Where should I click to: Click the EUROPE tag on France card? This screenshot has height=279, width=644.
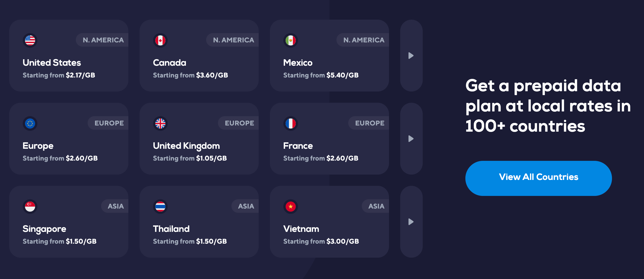point(370,123)
